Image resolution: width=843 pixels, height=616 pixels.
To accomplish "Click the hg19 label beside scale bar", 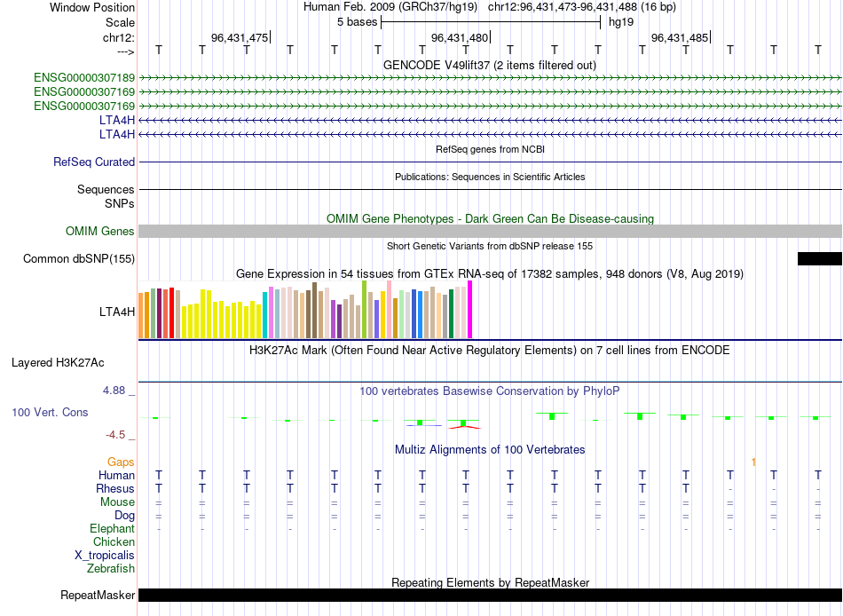I will coord(621,22).
